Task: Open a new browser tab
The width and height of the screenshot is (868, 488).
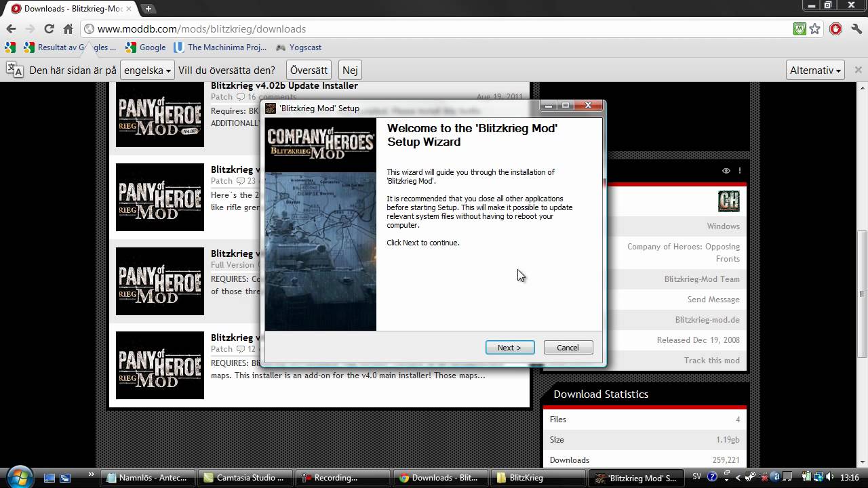Action: [x=148, y=9]
